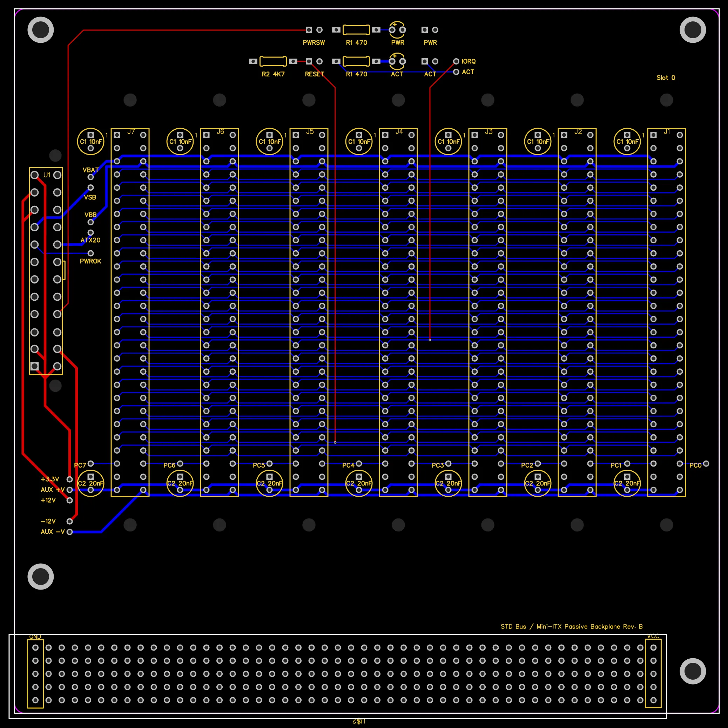
Task: Select the round pad beside AUX -V label
Action: [x=70, y=532]
